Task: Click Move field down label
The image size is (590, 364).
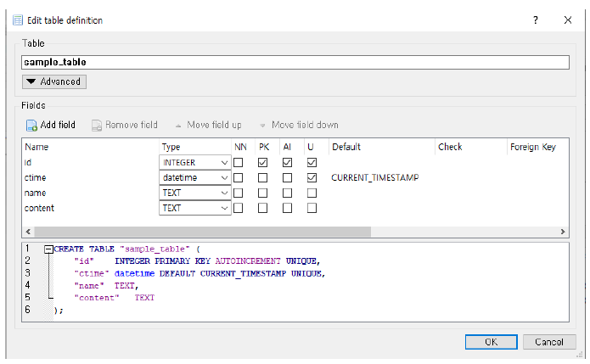Action: tap(305, 125)
